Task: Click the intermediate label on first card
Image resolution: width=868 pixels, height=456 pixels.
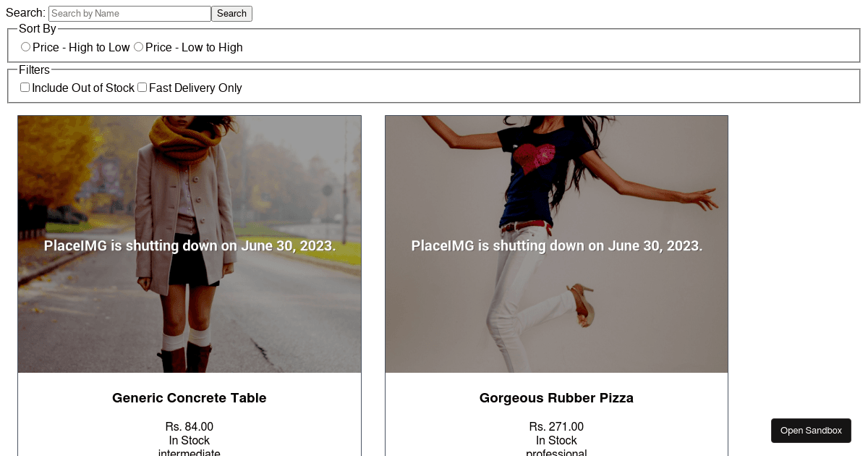Action: tap(190, 452)
